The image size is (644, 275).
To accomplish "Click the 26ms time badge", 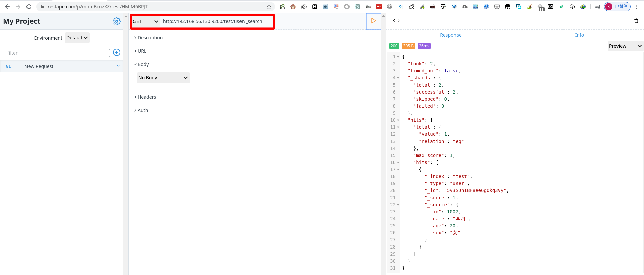I will coord(424,46).
